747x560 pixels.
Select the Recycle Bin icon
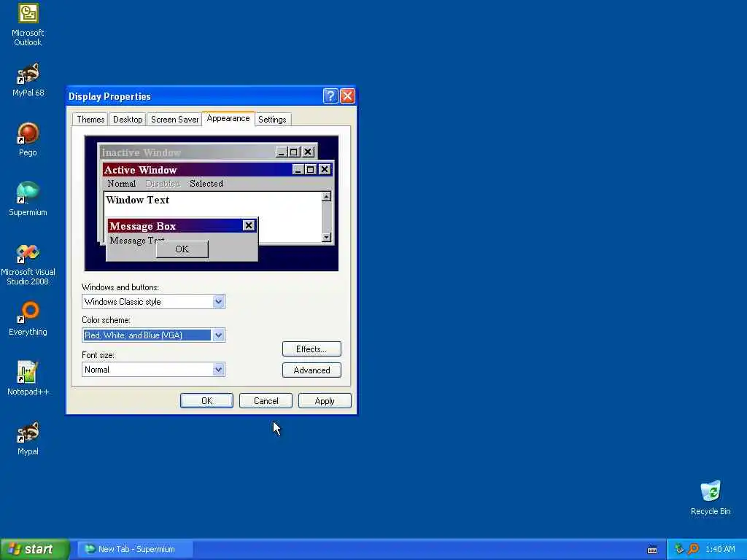click(x=711, y=498)
